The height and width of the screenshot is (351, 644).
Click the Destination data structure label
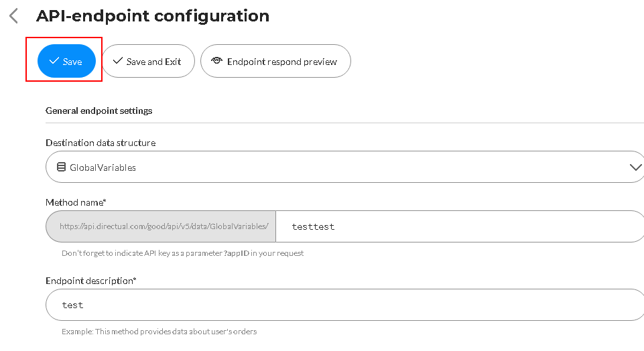coord(101,143)
